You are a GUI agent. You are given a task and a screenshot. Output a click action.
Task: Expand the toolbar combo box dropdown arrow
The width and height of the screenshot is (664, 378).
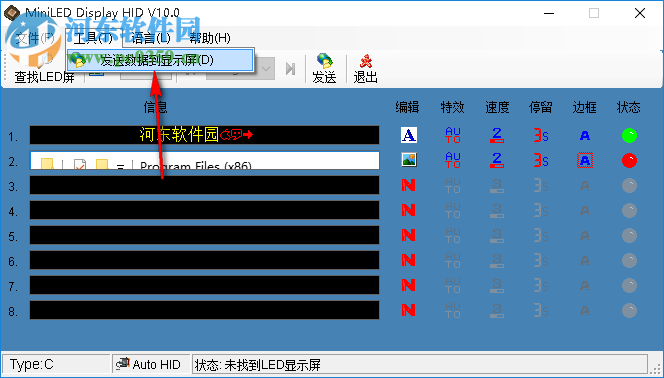266,69
